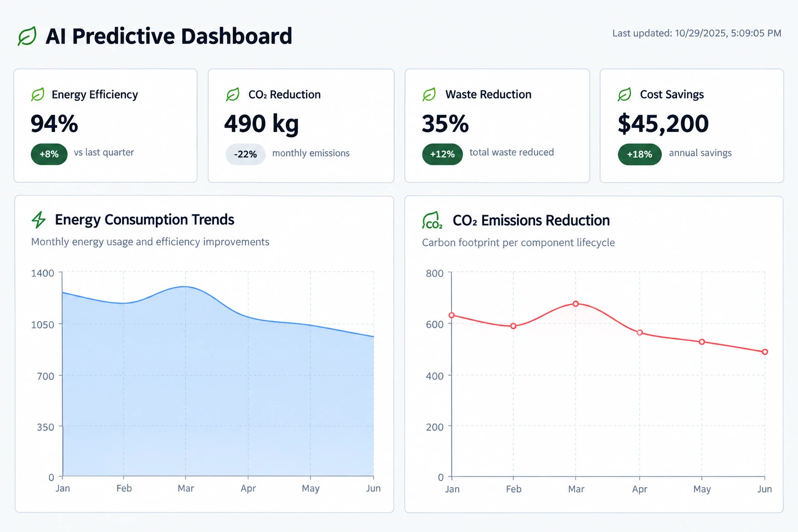Click the $45,200 cost savings value

[663, 124]
